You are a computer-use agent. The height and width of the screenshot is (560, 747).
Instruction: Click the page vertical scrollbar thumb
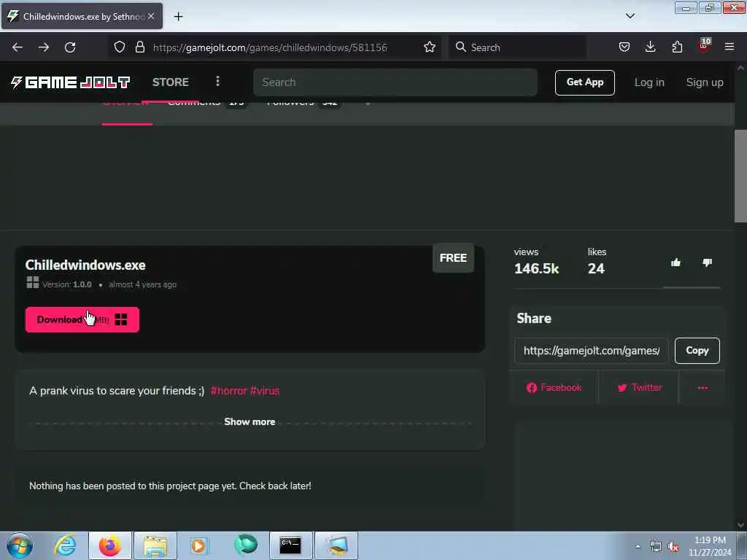click(x=740, y=175)
